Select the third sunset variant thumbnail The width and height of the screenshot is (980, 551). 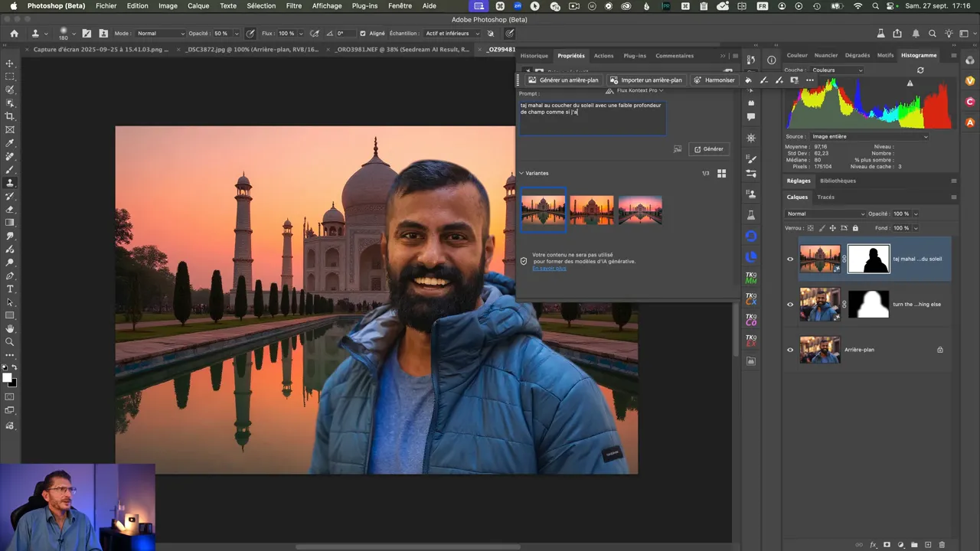point(640,210)
